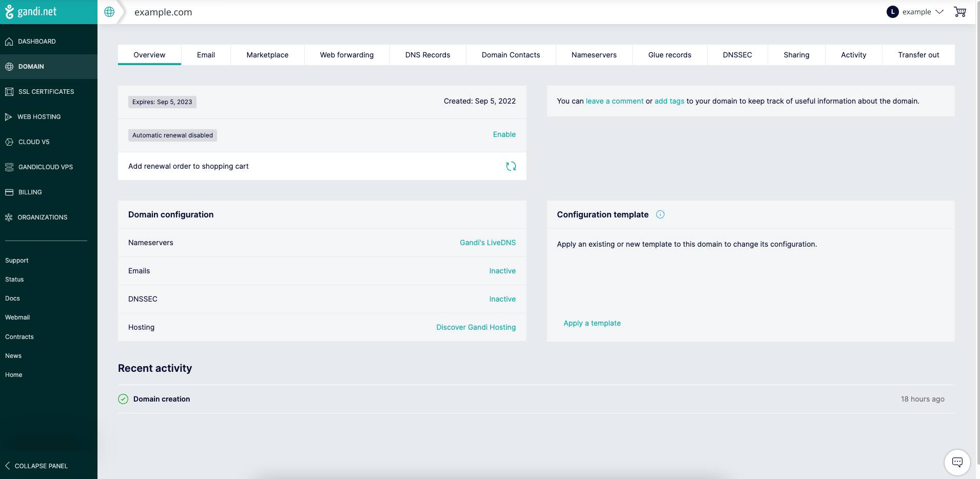This screenshot has width=980, height=479.
Task: Click the Support sidebar link
Action: [17, 261]
